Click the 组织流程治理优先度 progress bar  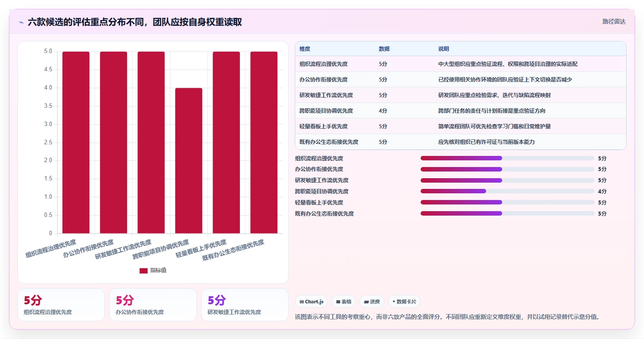tap(508, 158)
